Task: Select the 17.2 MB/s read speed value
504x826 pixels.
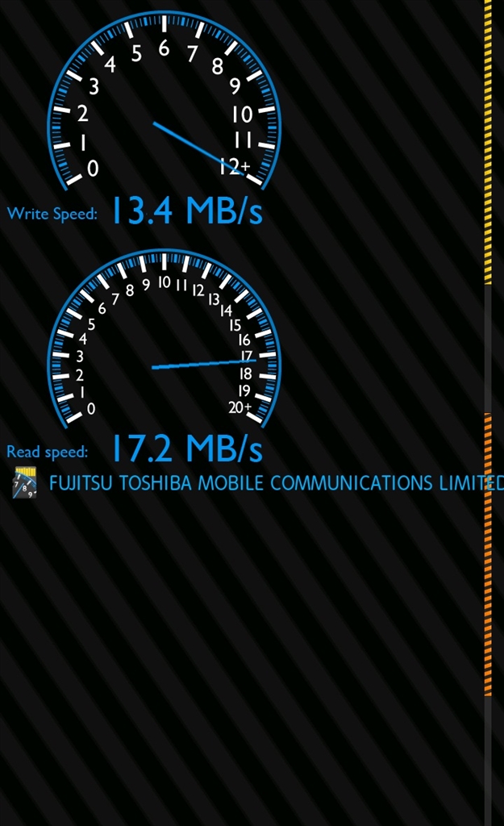Action: [187, 448]
